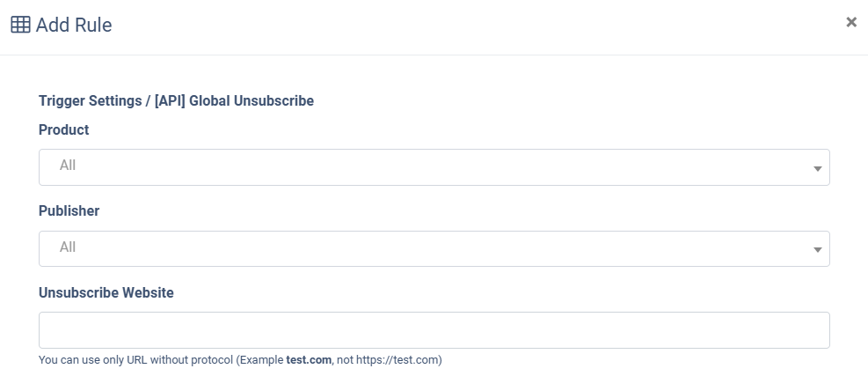Screen dimensions: 868x376
Task: Close the Add Rule dialog
Action: coord(850,23)
